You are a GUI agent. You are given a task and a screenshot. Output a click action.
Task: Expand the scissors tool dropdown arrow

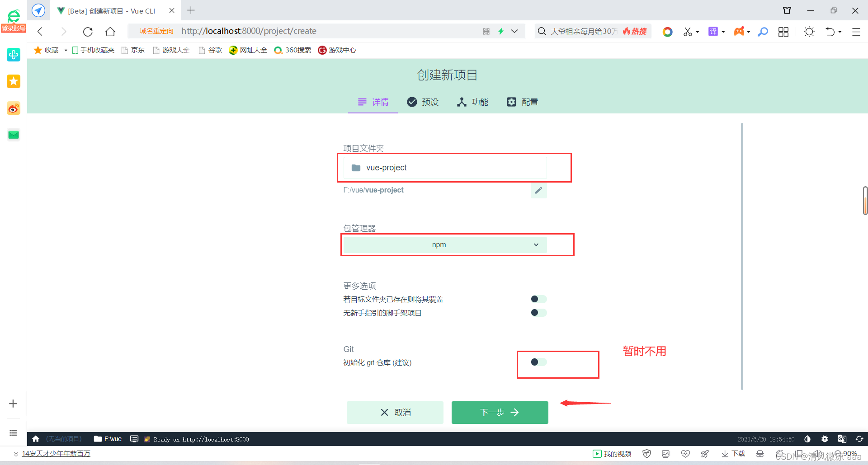click(x=698, y=32)
